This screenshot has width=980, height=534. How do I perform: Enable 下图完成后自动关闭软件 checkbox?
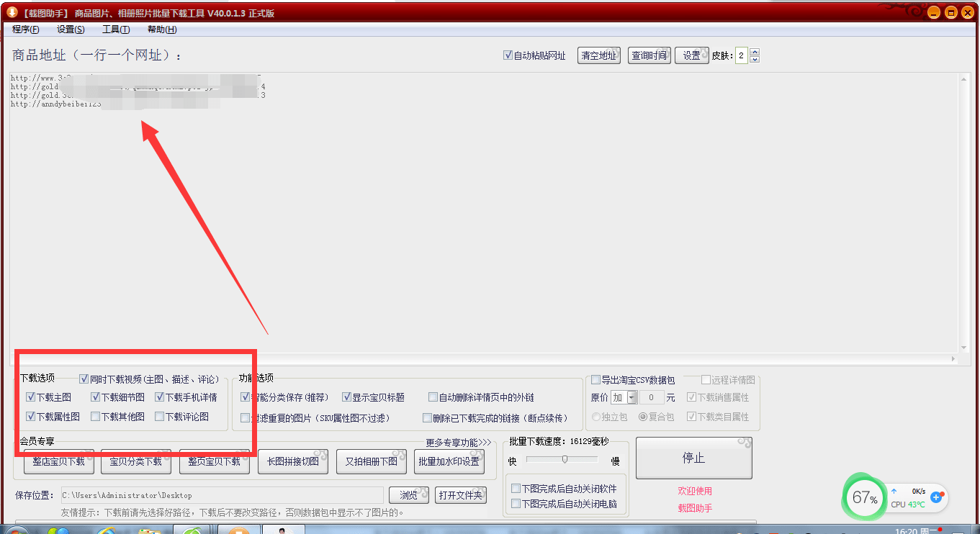(516, 489)
